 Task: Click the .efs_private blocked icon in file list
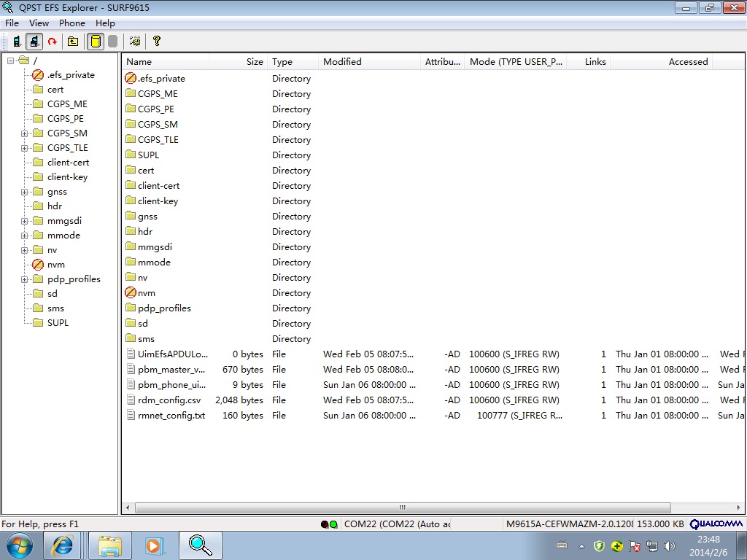coord(131,78)
